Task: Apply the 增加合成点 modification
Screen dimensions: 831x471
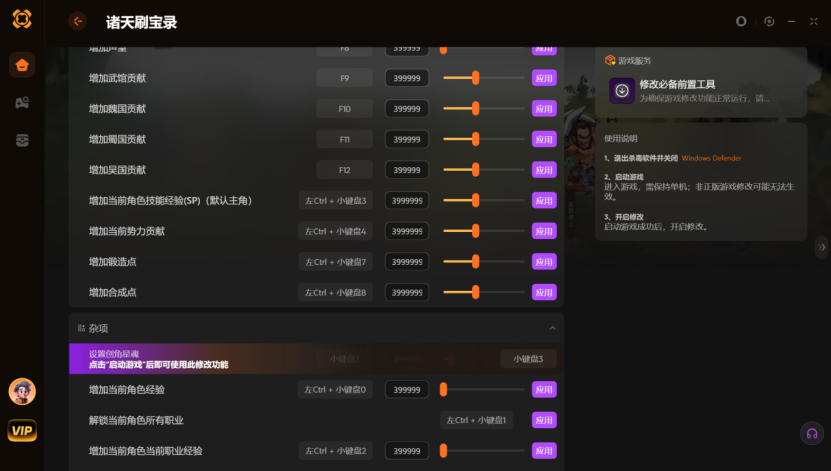Action: pos(543,293)
